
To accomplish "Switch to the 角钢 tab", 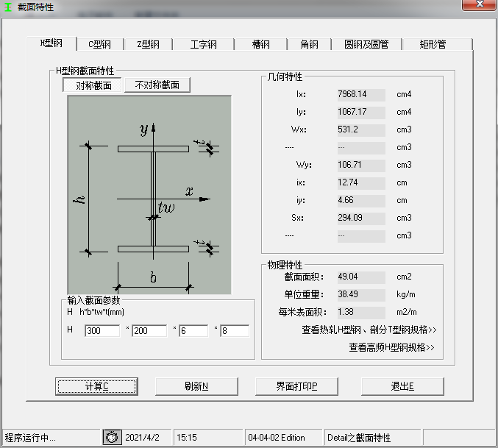I will 309,45.
